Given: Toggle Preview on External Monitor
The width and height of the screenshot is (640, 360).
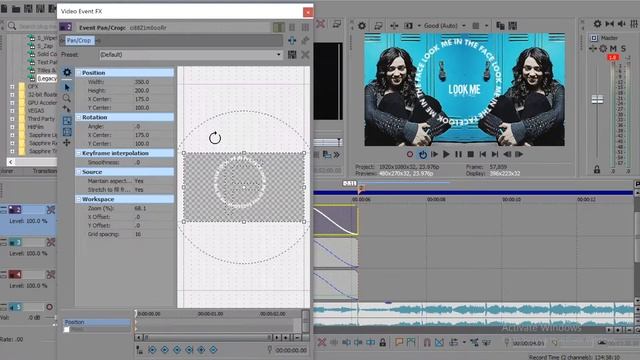Looking at the screenshot, I should tap(378, 26).
